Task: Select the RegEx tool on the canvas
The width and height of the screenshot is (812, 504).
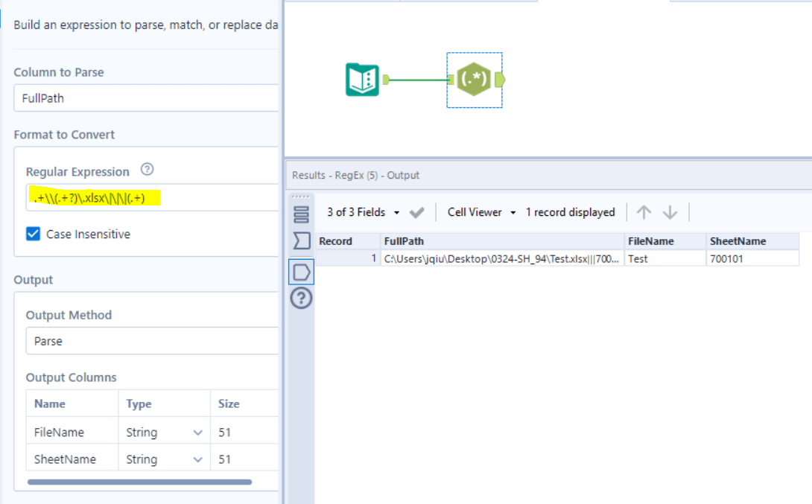Action: pyautogui.click(x=475, y=79)
